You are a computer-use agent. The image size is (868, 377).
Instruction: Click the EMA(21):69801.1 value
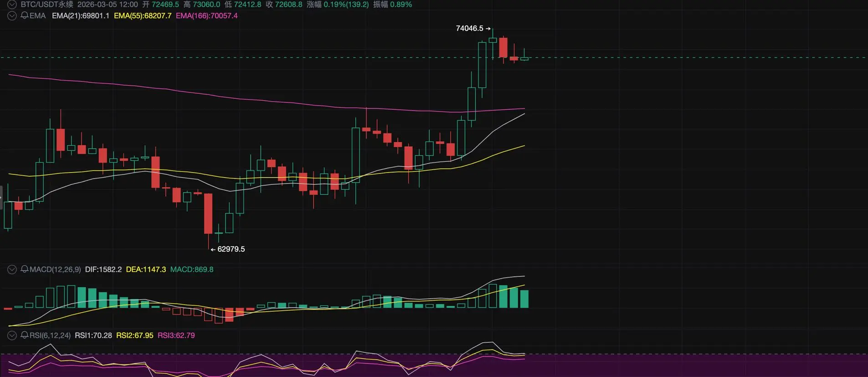click(x=81, y=15)
